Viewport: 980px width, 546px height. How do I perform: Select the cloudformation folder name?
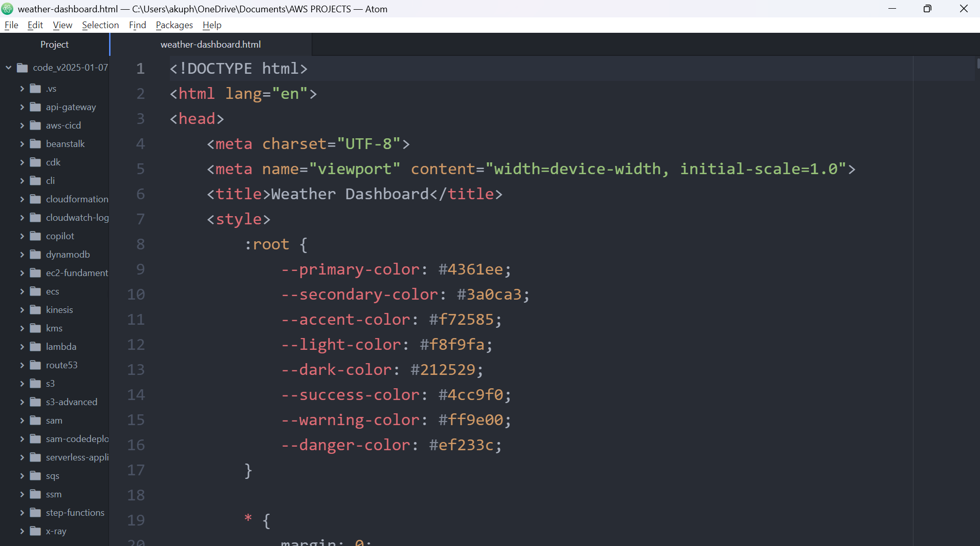tap(77, 199)
